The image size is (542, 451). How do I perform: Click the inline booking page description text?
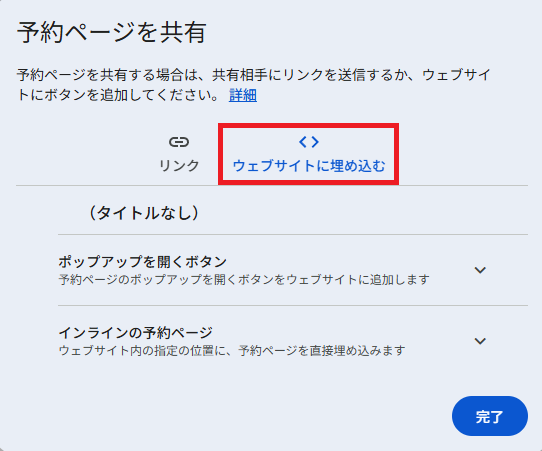[232, 351]
